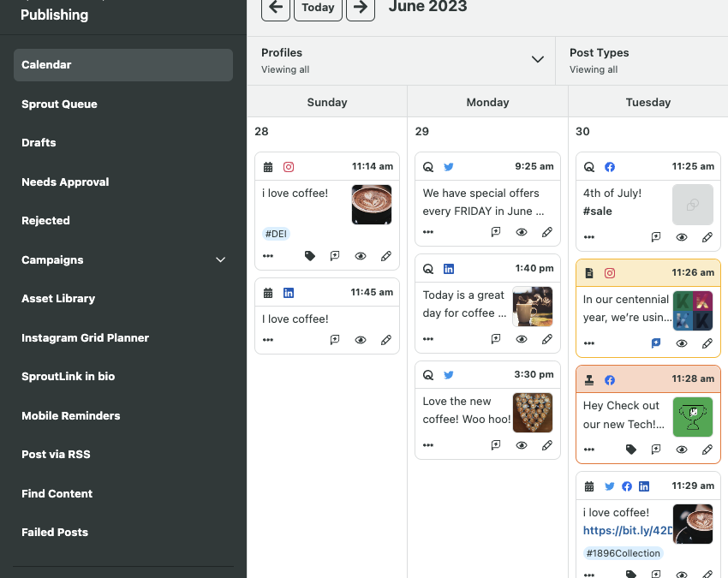Viewport: 728px width, 578px height.
Task: Edit the 3:30 pm 'Love the new coffee' post
Action: 547,445
